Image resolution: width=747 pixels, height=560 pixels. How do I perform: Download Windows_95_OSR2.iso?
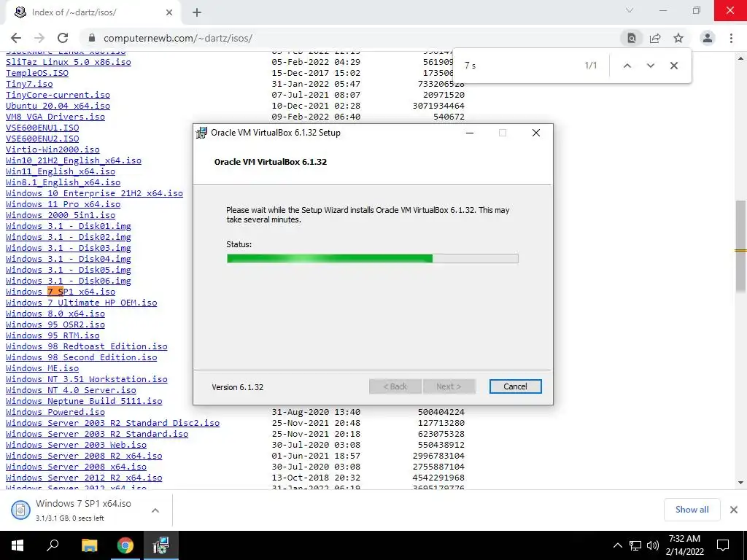(55, 324)
